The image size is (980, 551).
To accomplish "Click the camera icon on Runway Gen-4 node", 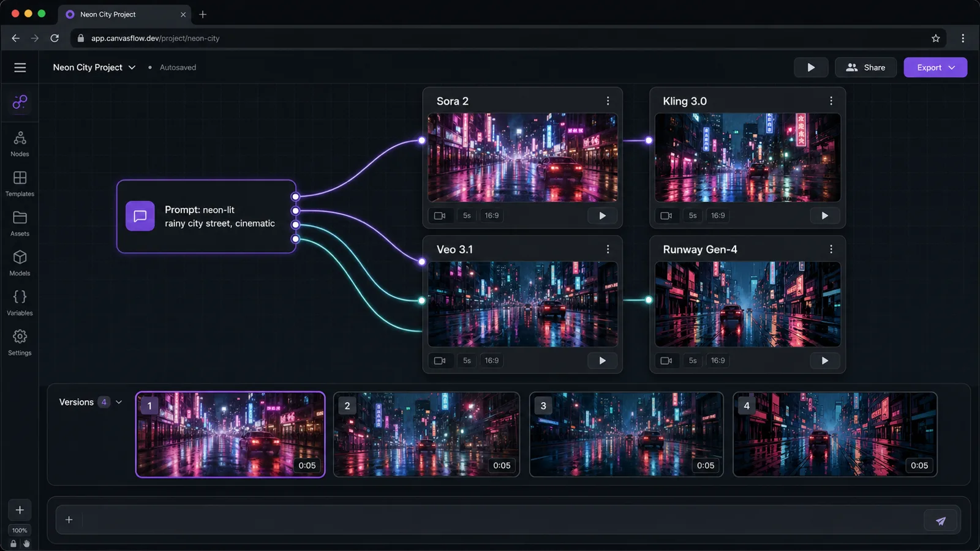I will point(666,361).
